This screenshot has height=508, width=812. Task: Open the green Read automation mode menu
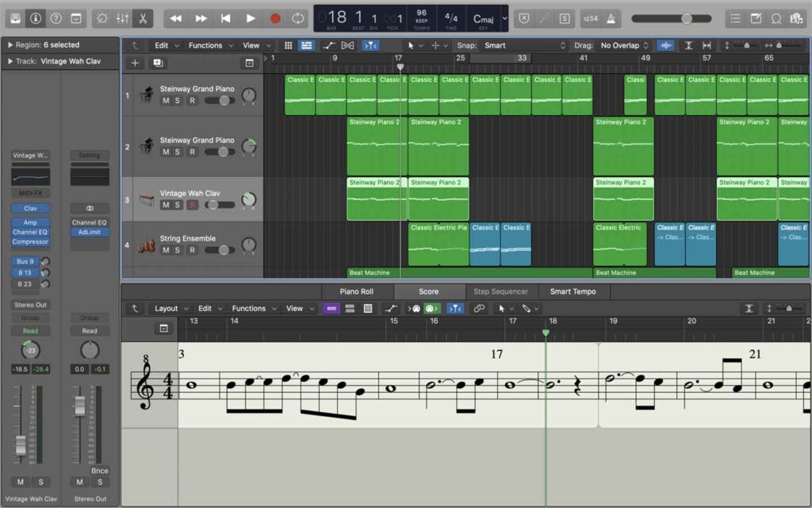tap(31, 331)
